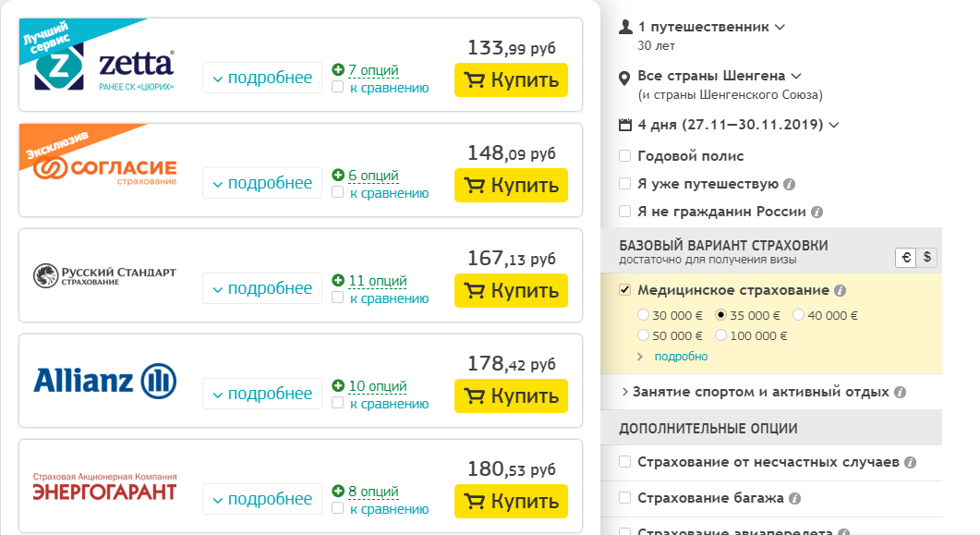The width and height of the screenshot is (980, 535).
Task: Open the Все страны Шенгена country dropdown
Action: pos(719,76)
